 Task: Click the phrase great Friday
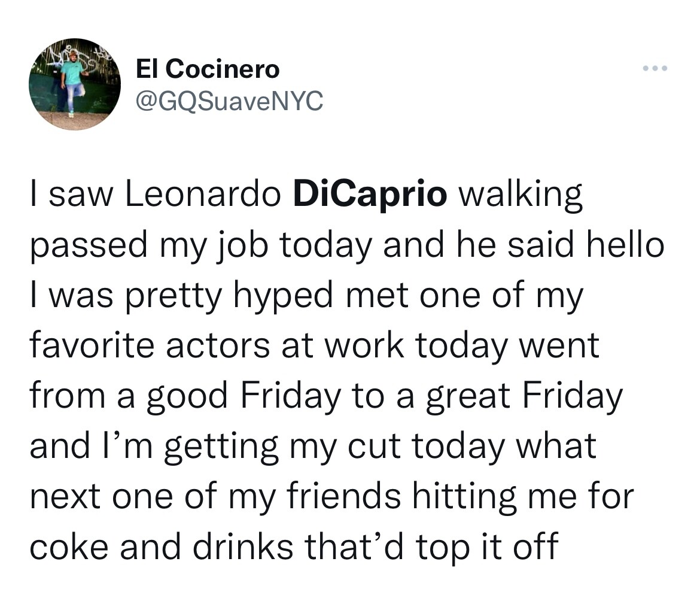click(x=524, y=397)
